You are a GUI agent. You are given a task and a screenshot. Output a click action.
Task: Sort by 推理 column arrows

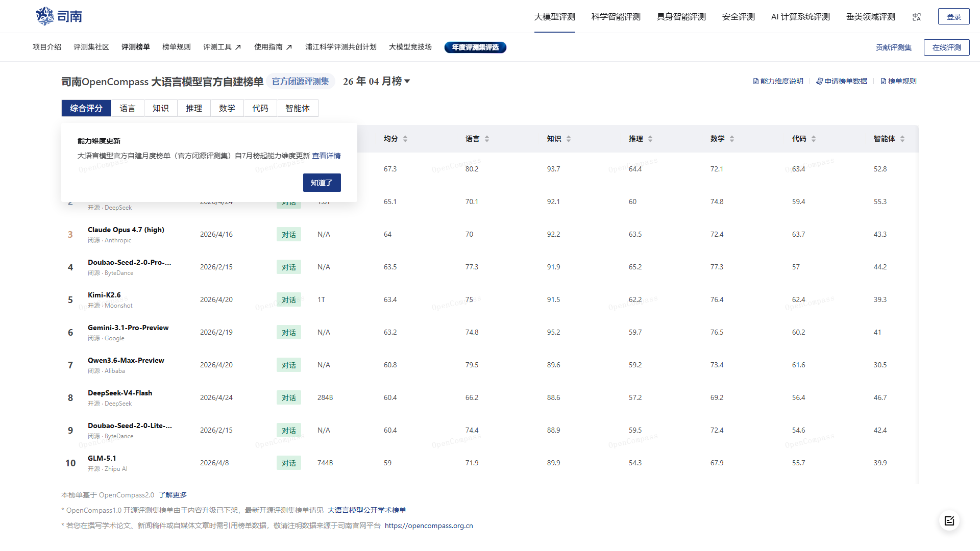tap(650, 139)
